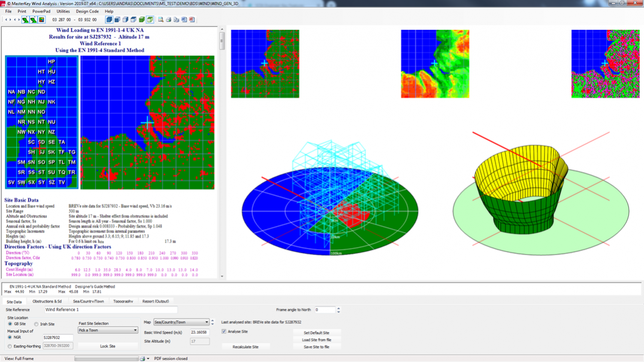Click the blue document export icon
644x362 pixels.
184,19
